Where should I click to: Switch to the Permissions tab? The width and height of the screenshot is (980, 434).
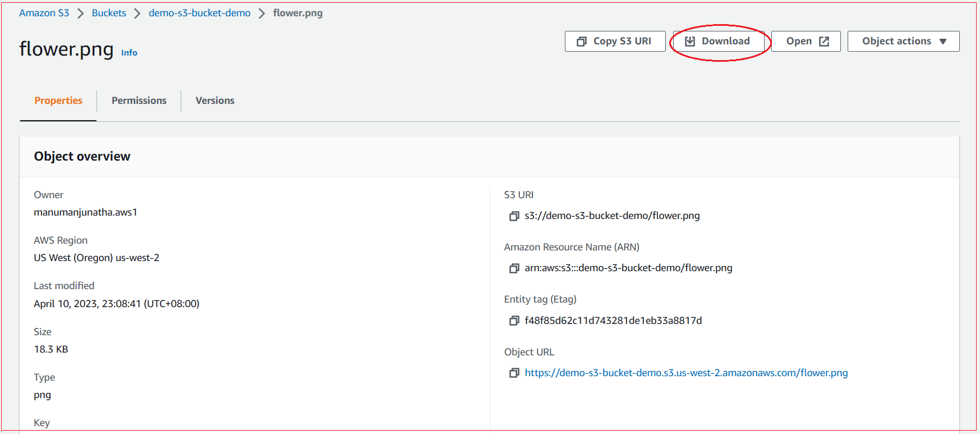click(x=139, y=100)
